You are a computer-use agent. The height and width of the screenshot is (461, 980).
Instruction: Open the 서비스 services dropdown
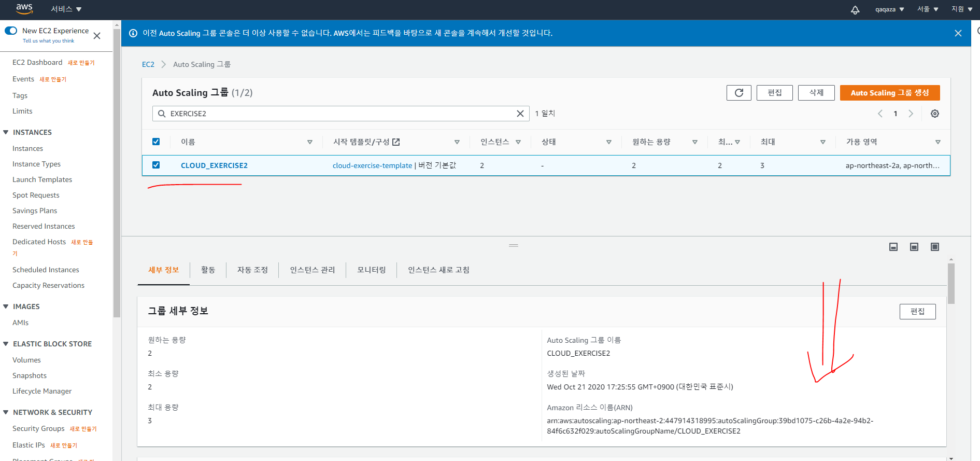pyautogui.click(x=66, y=9)
